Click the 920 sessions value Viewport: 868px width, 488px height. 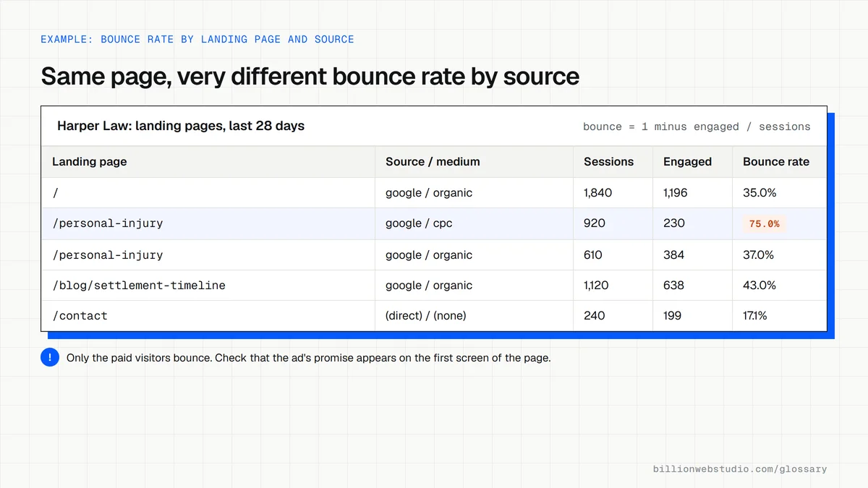click(595, 223)
